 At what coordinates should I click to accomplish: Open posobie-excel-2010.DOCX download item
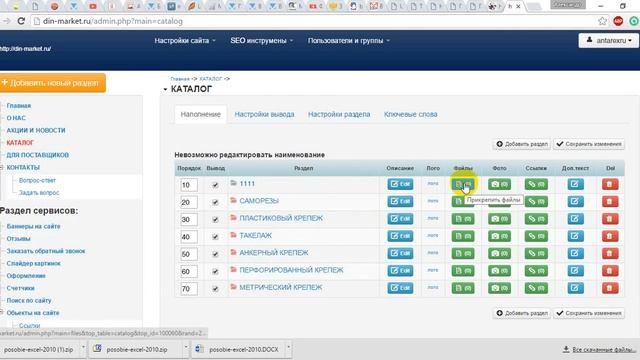tap(238, 349)
